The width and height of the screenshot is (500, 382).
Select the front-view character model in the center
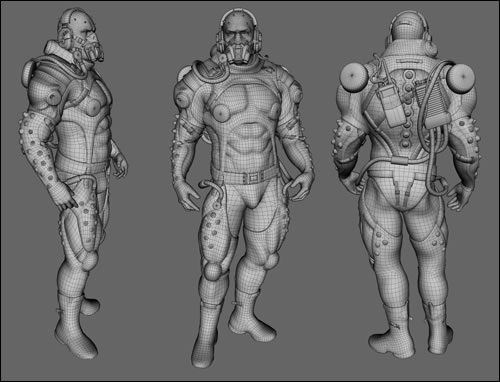(243, 187)
